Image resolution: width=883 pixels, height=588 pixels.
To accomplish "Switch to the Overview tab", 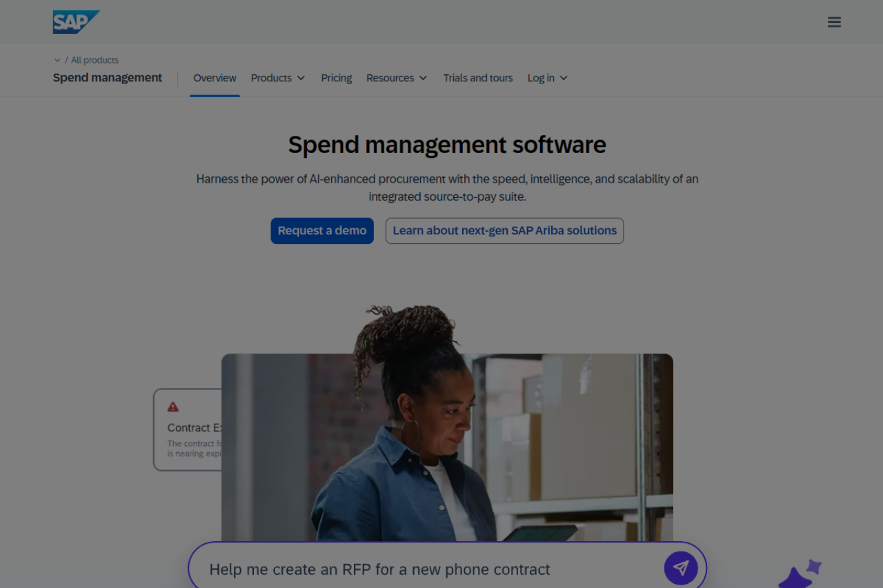I will (215, 78).
